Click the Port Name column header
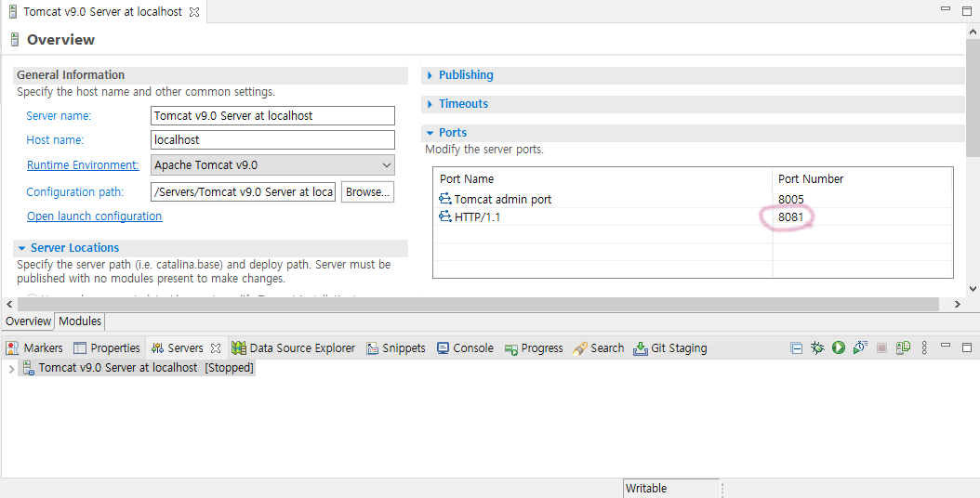 click(603, 178)
